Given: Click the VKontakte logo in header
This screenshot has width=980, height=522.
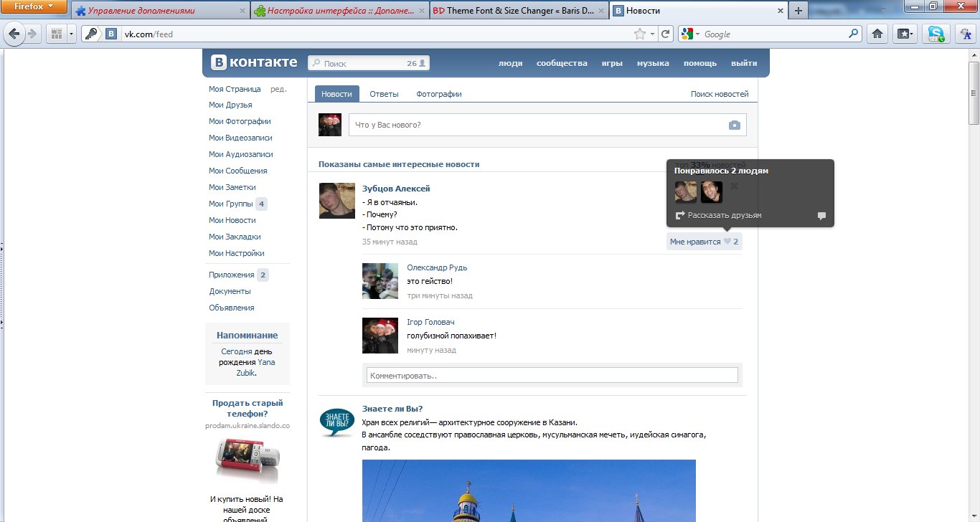Looking at the screenshot, I should (x=254, y=63).
